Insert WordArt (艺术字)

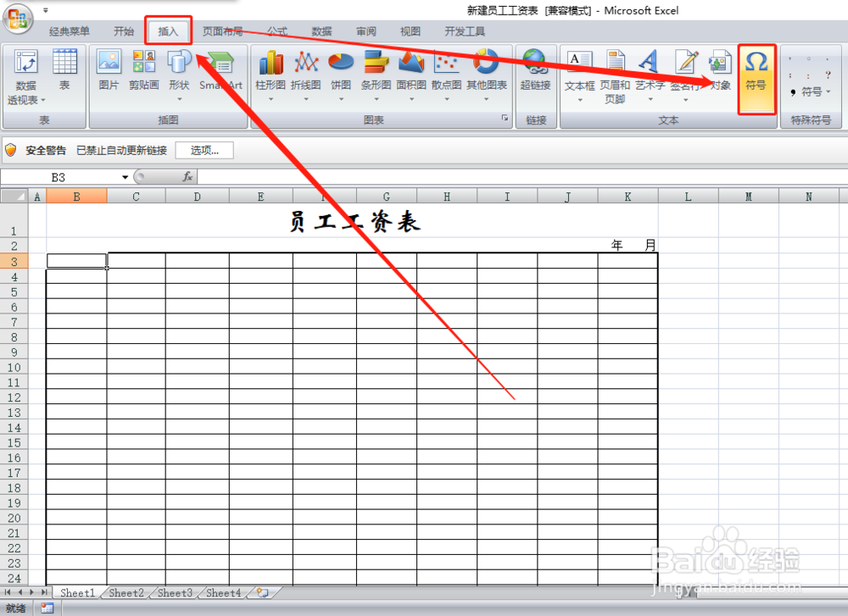pos(650,75)
